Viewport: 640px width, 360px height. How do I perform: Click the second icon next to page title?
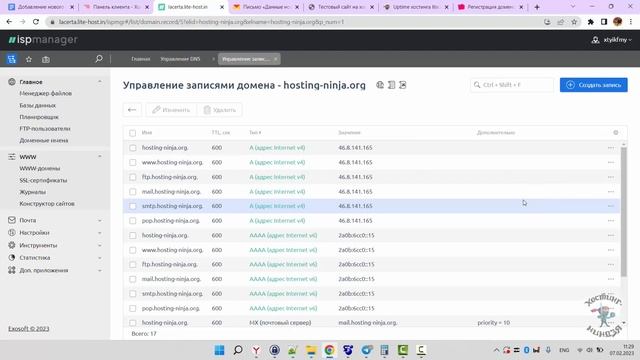click(391, 85)
